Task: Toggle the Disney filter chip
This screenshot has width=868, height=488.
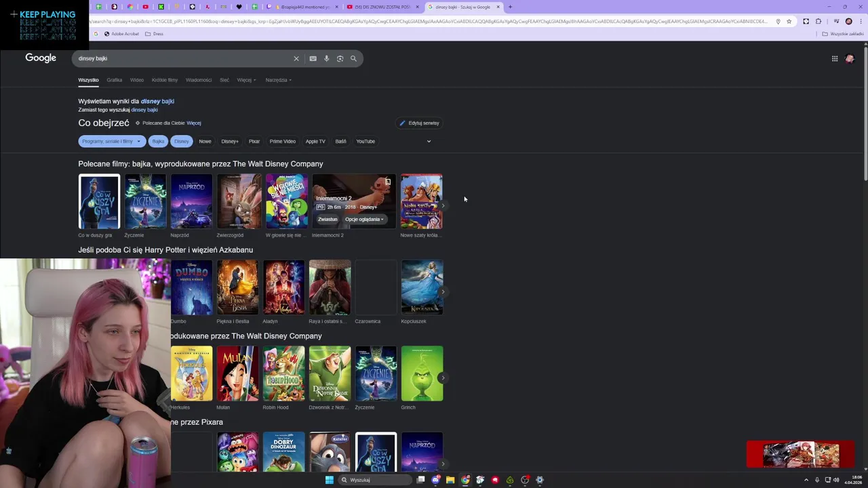Action: pos(182,141)
